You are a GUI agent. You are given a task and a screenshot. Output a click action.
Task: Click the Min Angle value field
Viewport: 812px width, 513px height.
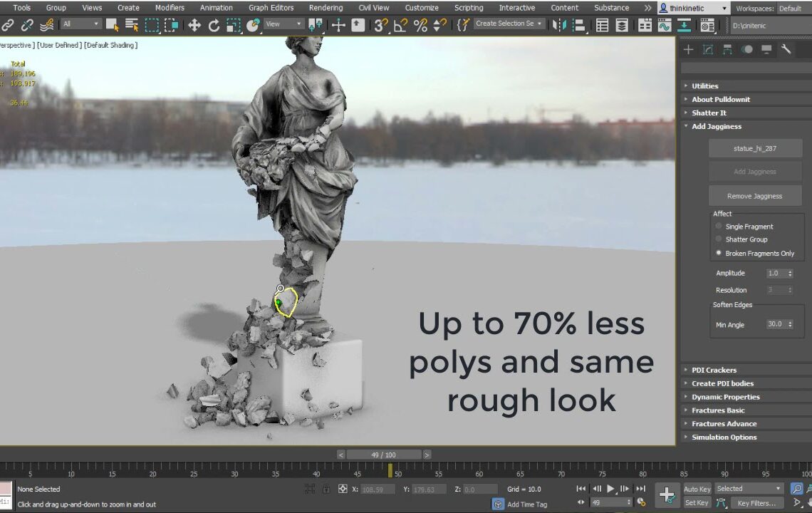(774, 324)
